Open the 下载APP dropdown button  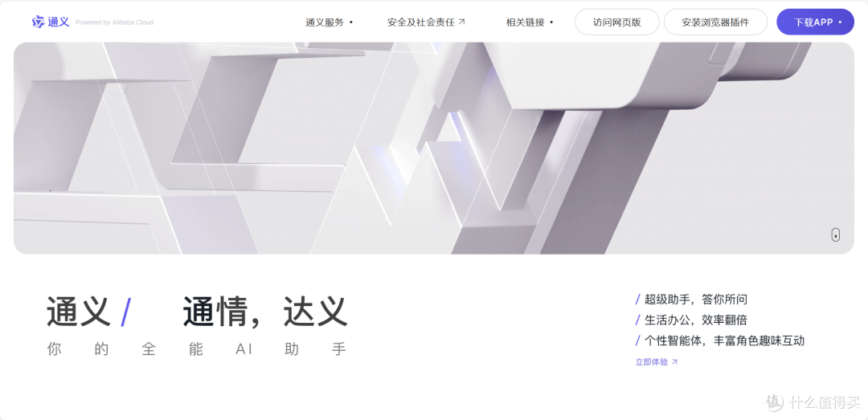point(815,22)
